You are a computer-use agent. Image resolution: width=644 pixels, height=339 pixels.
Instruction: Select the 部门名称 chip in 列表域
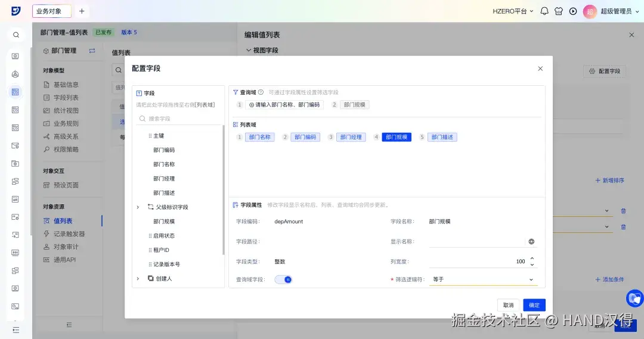[x=259, y=137]
